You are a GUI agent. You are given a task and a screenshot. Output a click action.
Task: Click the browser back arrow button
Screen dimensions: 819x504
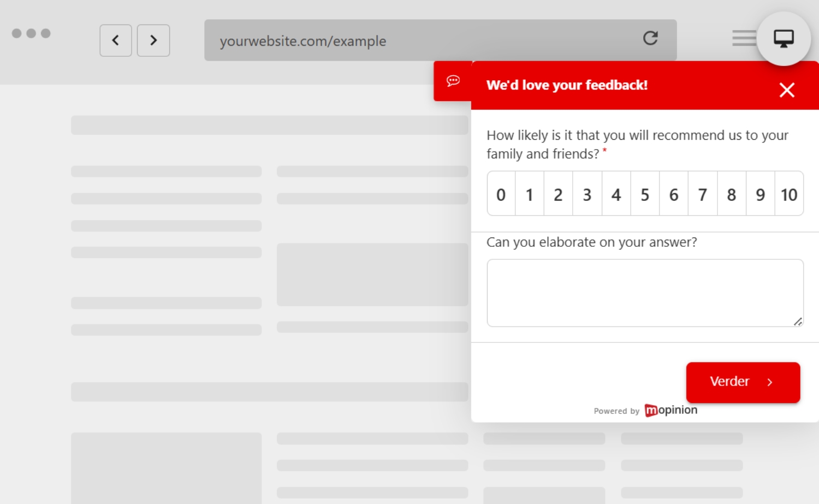(115, 40)
